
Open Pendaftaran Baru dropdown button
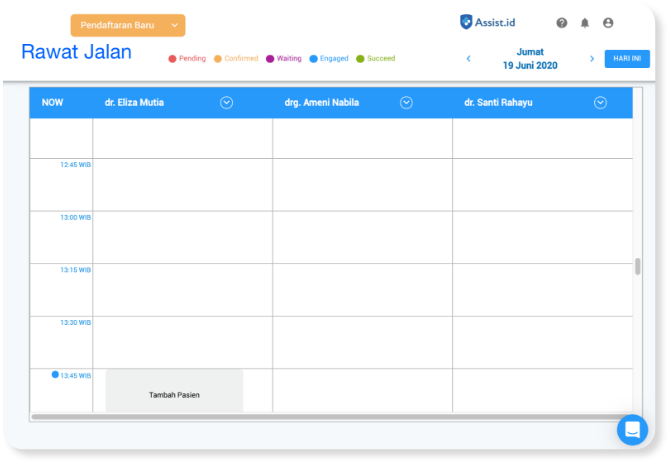(128, 25)
